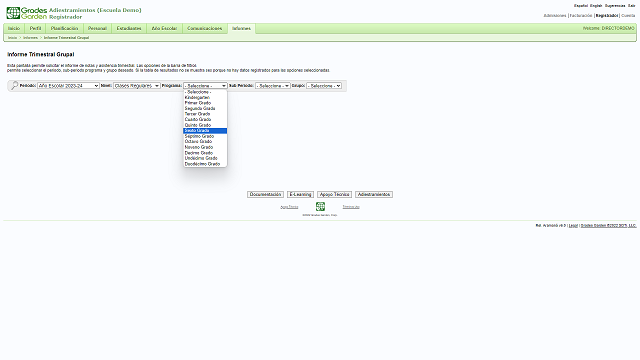Open the Admisiones module link

[555, 16]
